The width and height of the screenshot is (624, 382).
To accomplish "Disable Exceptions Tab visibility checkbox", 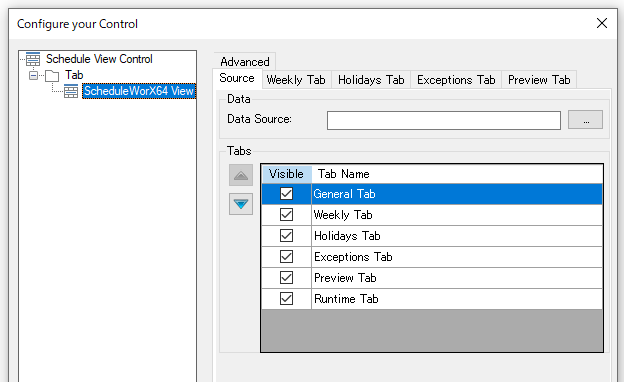I will pos(286,257).
